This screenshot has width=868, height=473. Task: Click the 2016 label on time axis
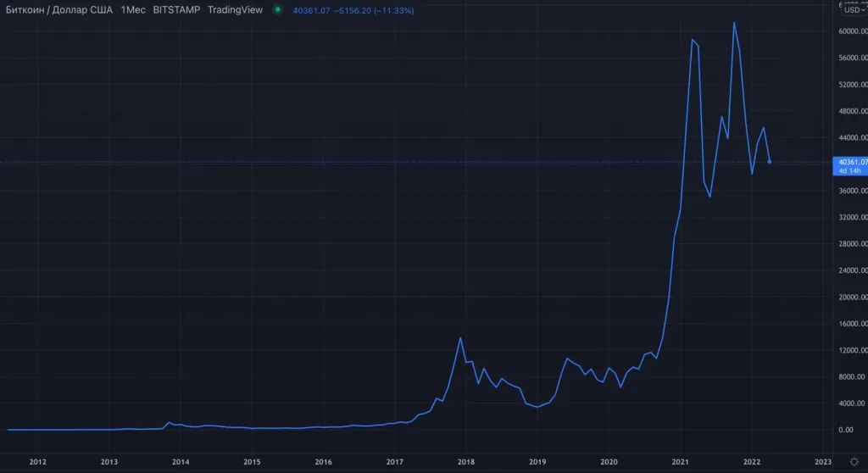click(323, 462)
